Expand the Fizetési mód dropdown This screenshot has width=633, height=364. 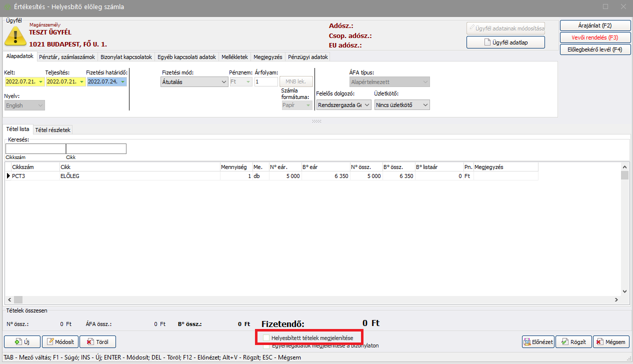223,82
